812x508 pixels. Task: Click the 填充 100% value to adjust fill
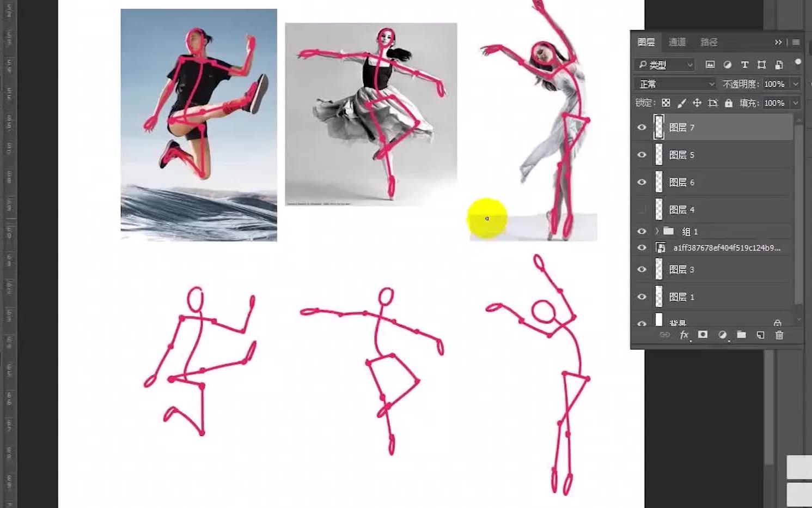[775, 102]
